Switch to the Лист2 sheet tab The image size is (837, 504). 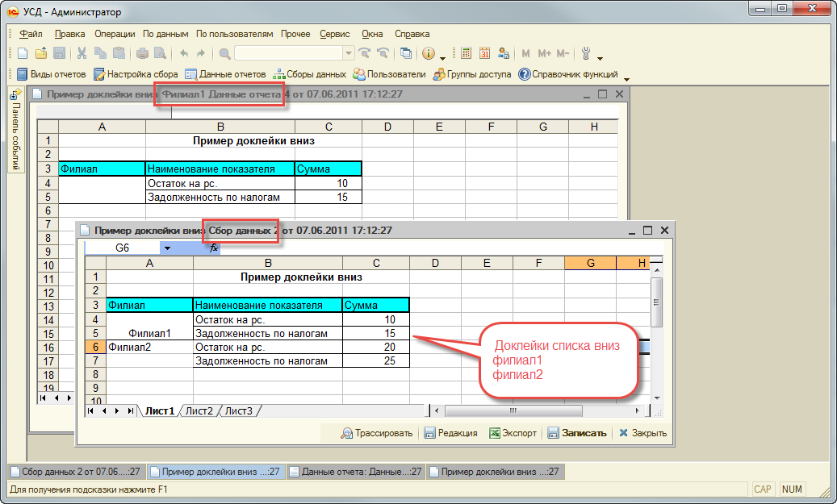tap(199, 411)
